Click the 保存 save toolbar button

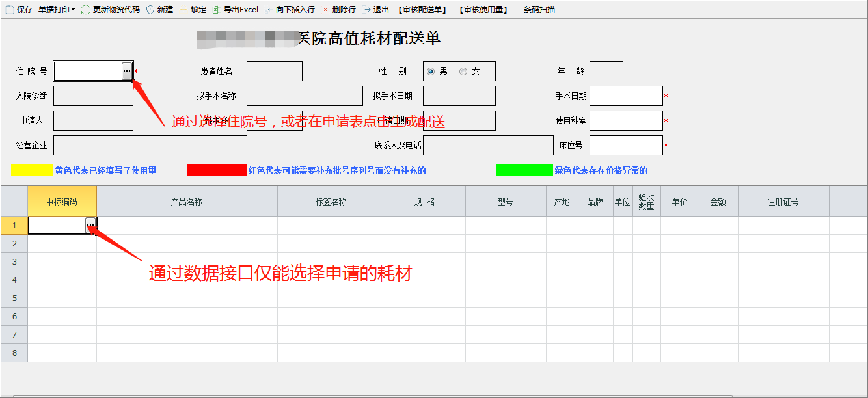pos(19,10)
